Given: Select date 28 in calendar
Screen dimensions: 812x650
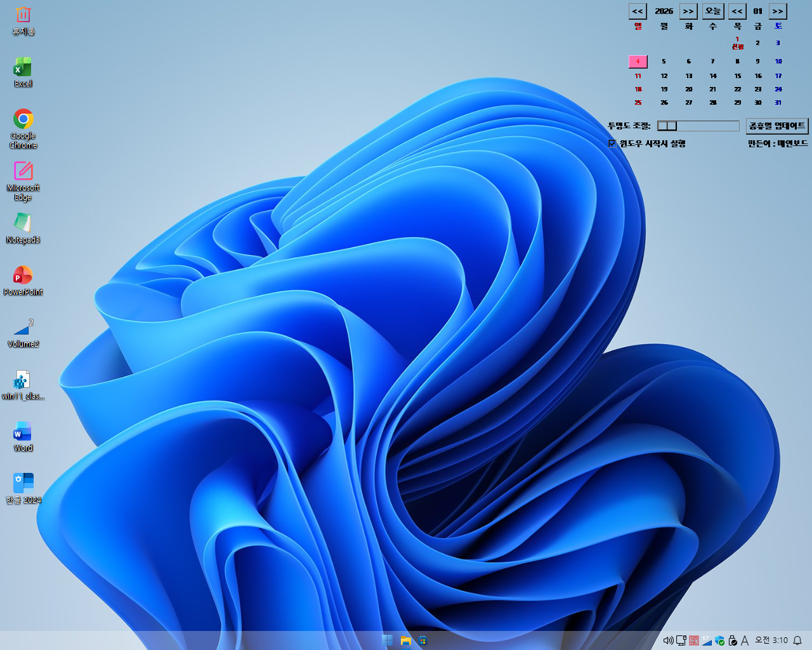Looking at the screenshot, I should [x=713, y=102].
